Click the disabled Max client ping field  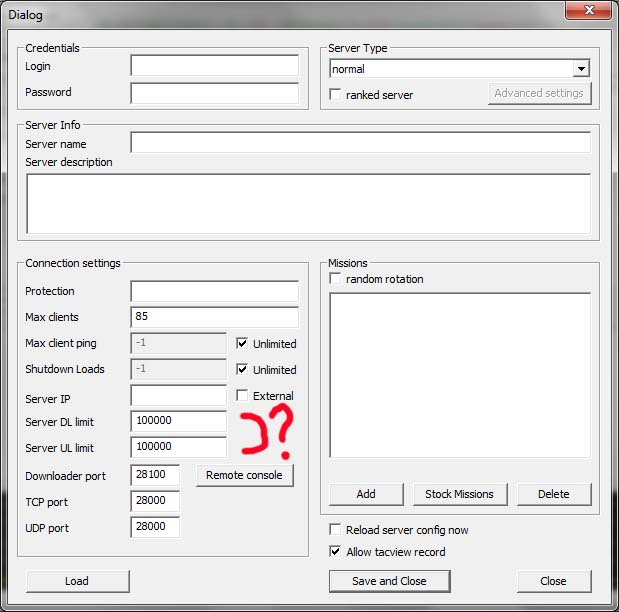click(178, 343)
